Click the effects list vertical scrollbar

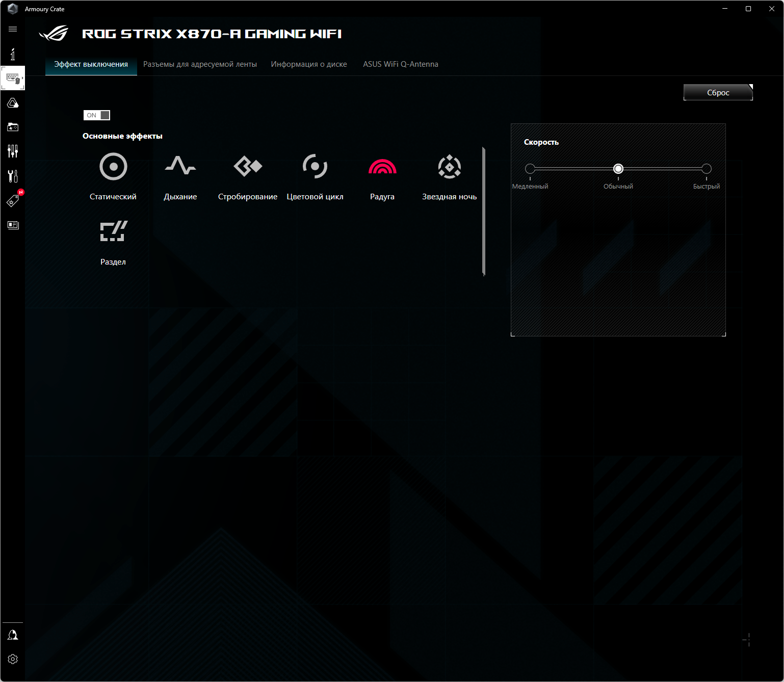(x=484, y=212)
